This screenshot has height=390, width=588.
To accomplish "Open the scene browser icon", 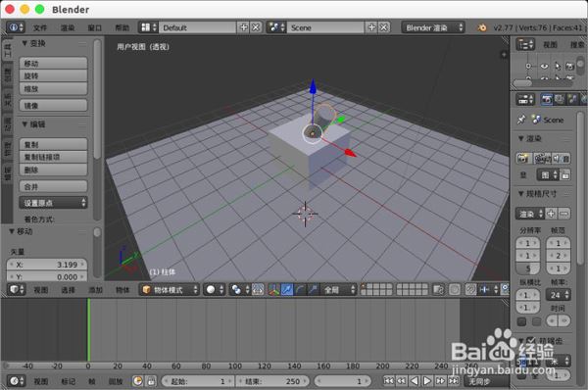I will pyautogui.click(x=277, y=27).
